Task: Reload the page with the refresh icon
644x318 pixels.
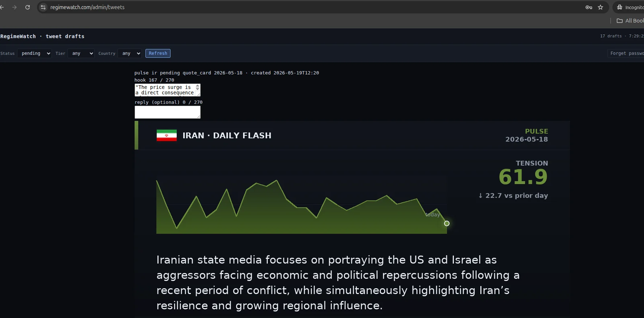Action: (x=28, y=7)
